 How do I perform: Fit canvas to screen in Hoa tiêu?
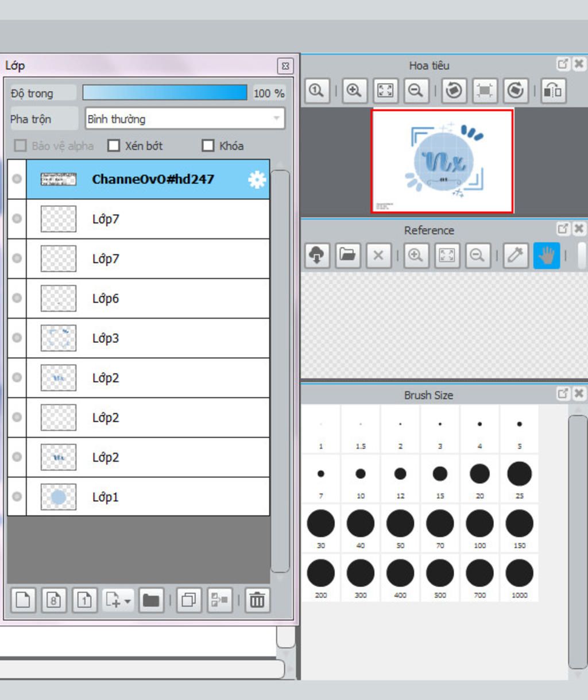pyautogui.click(x=385, y=91)
